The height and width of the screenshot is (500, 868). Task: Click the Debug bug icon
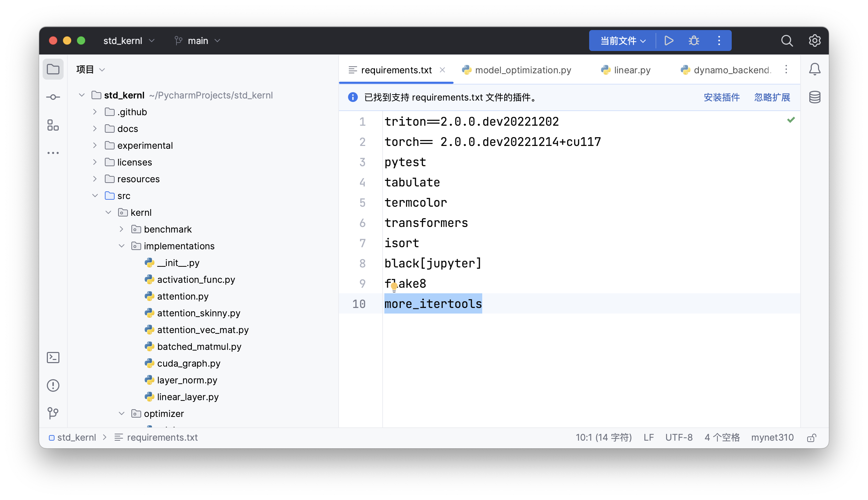pos(694,41)
